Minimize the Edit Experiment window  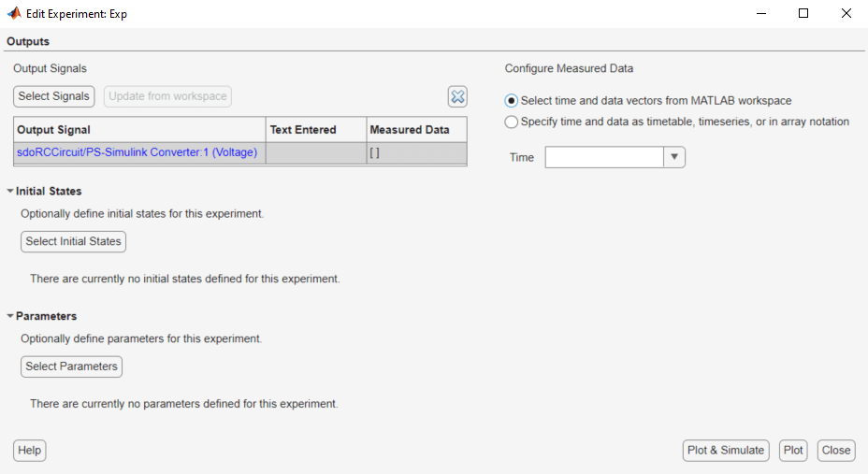(x=760, y=14)
